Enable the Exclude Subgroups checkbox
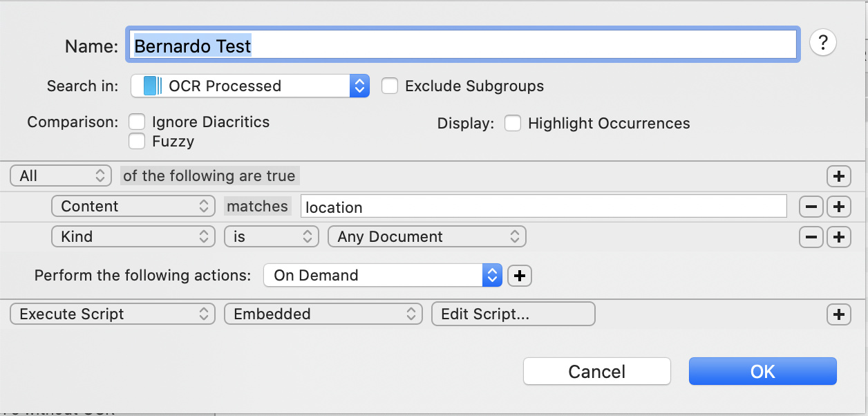Viewport: 868px width, 416px height. point(390,86)
